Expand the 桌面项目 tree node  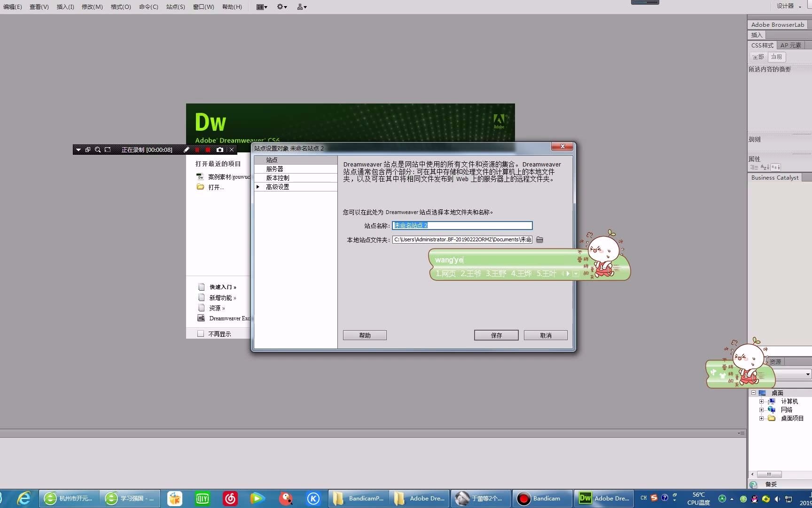point(761,418)
